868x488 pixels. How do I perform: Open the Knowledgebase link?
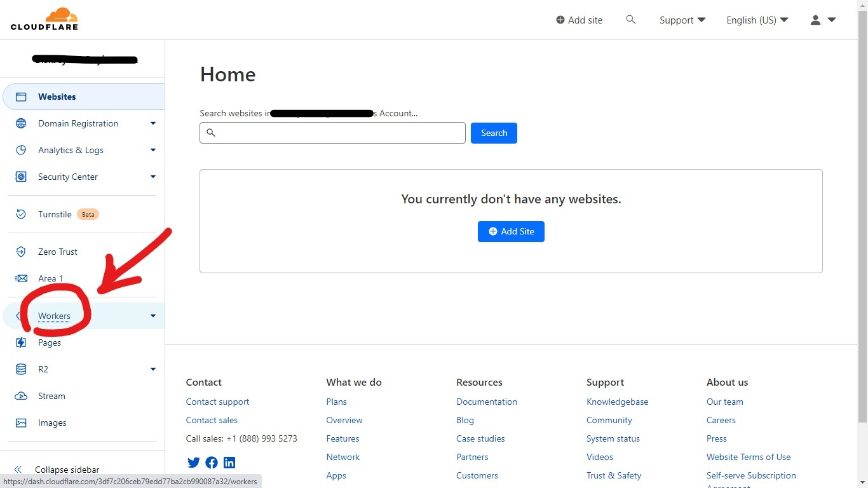pyautogui.click(x=618, y=402)
